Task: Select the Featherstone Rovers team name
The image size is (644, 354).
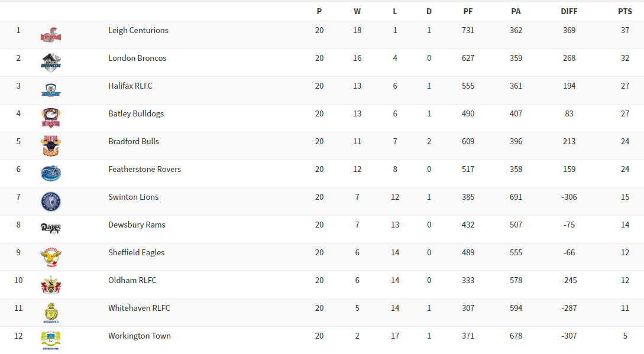Action: [144, 169]
